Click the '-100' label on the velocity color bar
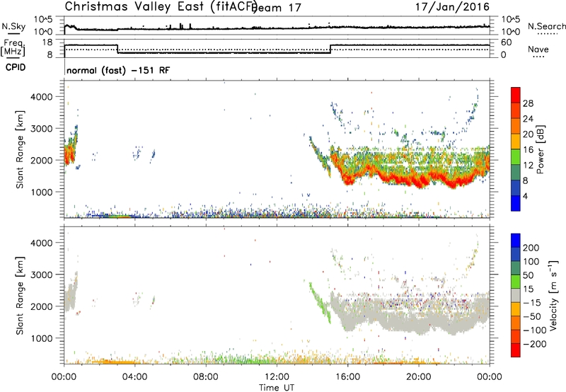566x392 pixels. (x=535, y=330)
